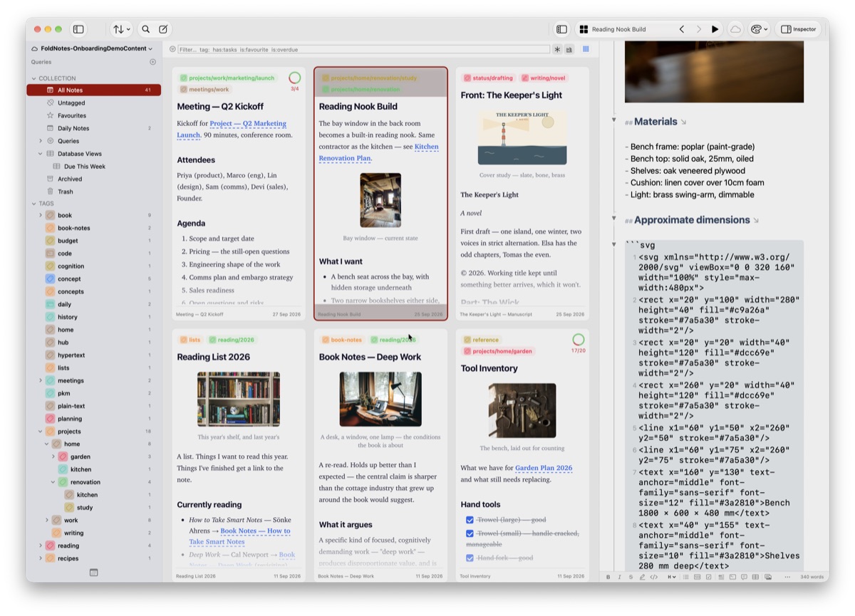
Task: Go back to previous note
Action: tap(682, 29)
